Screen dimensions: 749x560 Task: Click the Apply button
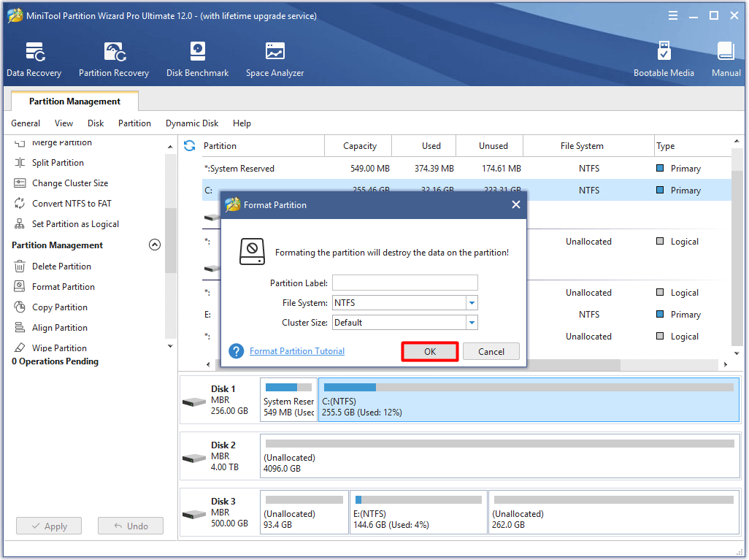click(x=49, y=526)
